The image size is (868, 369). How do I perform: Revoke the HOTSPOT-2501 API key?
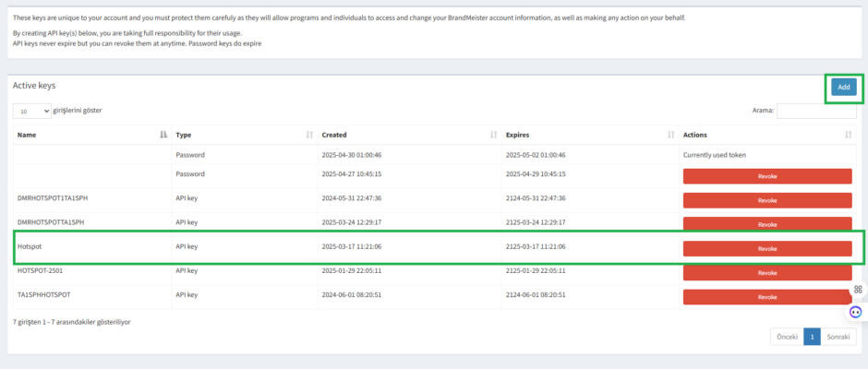(x=767, y=273)
